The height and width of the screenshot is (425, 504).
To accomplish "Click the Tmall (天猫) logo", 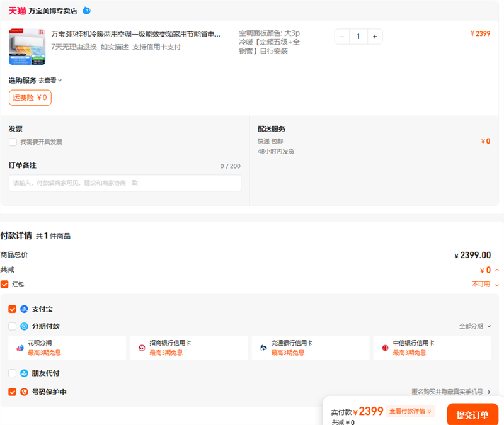I will point(17,11).
